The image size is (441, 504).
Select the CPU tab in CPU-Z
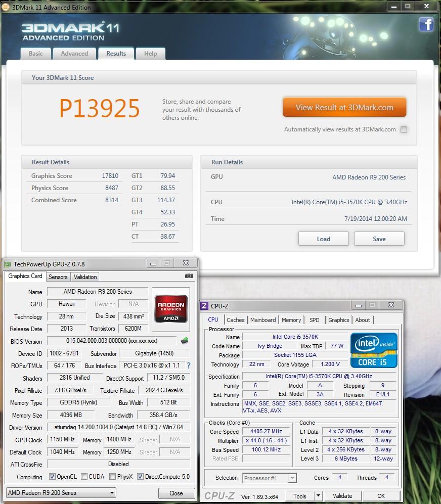tap(213, 319)
